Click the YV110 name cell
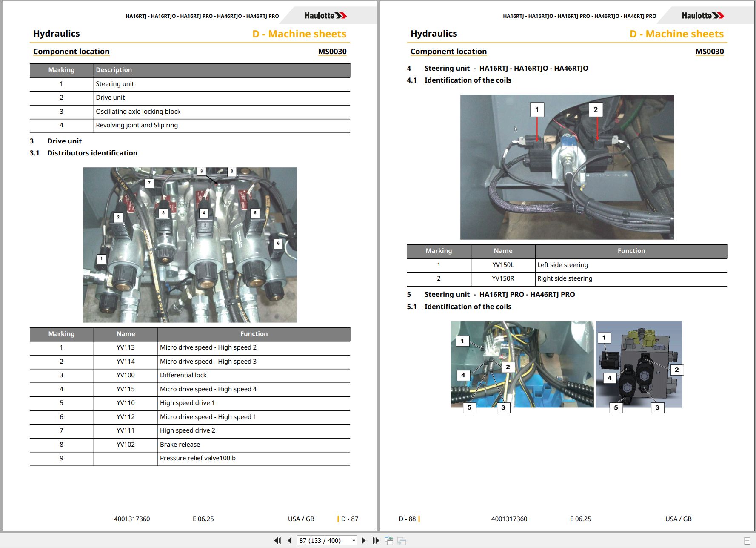The width and height of the screenshot is (756, 548). pyautogui.click(x=126, y=403)
